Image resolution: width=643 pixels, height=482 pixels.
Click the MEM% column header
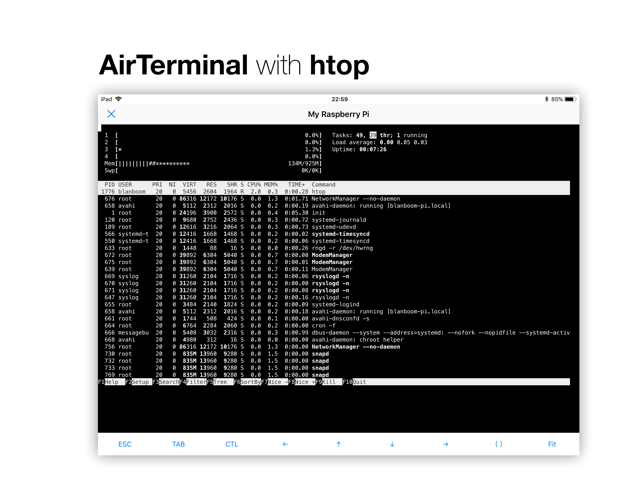pos(271,185)
